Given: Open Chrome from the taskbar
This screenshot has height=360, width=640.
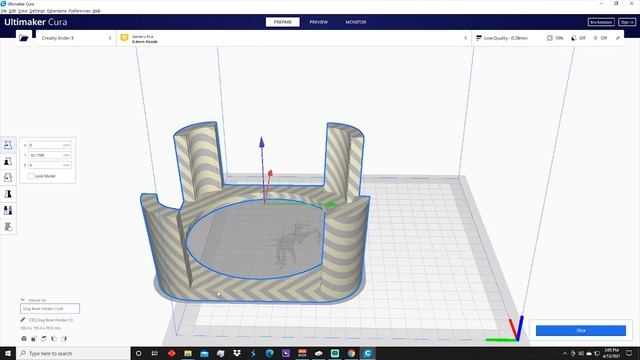Looking at the screenshot, I should pos(351,353).
